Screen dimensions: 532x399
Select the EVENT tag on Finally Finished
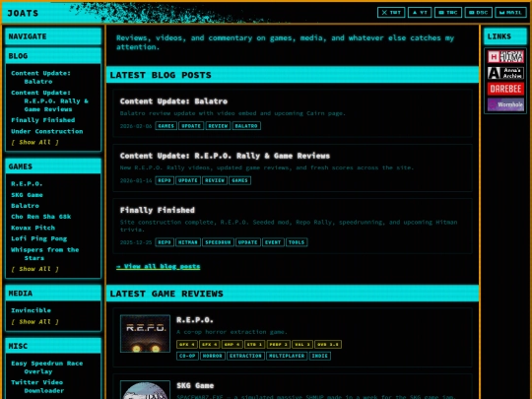(x=273, y=242)
